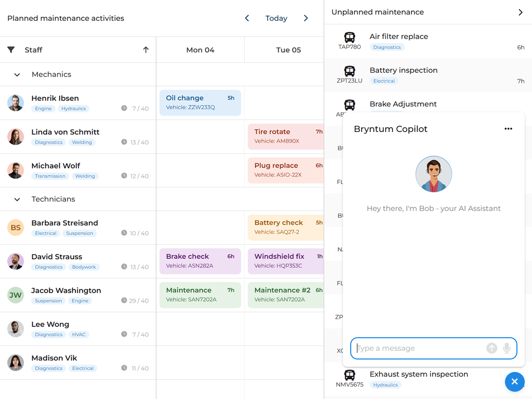Screen dimensions: 532x399
Task: Collapse the Unplanned maintenance panel
Action: click(x=521, y=12)
